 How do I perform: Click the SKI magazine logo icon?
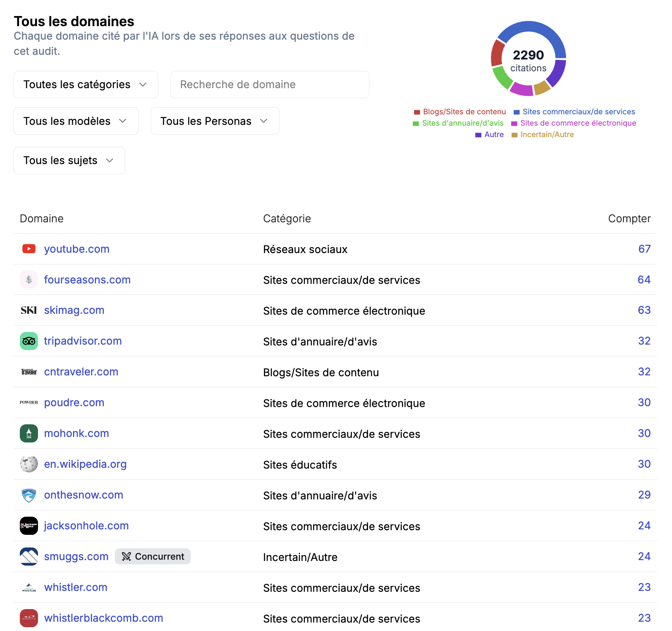tap(29, 310)
